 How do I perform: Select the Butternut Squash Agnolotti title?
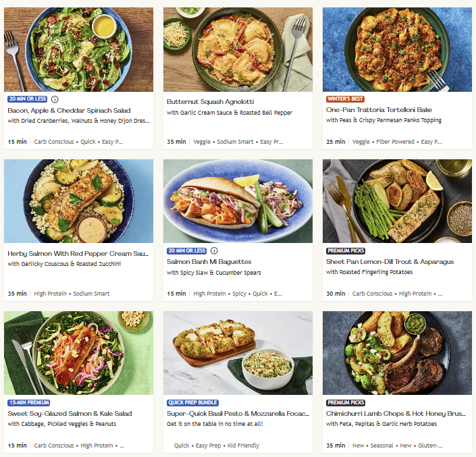pos(210,102)
